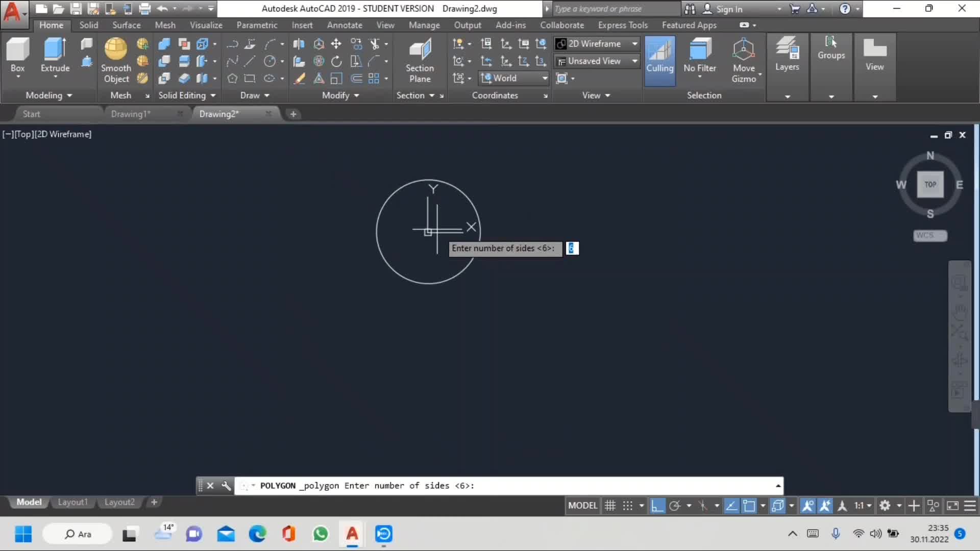Viewport: 980px width, 551px height.
Task: Switch to the Solid ribbon tab
Action: (x=88, y=25)
